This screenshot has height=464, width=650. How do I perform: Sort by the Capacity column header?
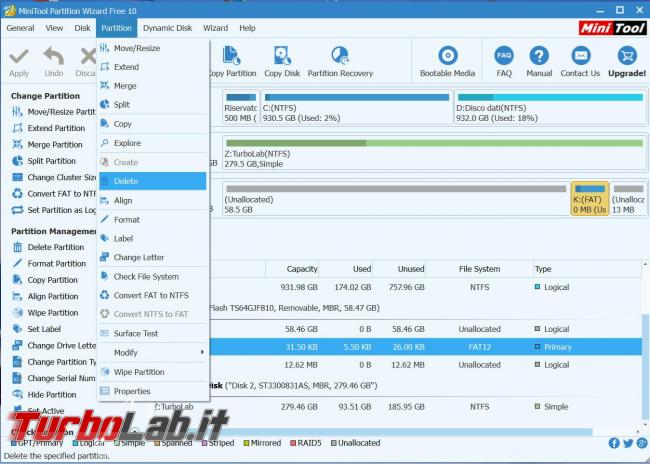292,269
